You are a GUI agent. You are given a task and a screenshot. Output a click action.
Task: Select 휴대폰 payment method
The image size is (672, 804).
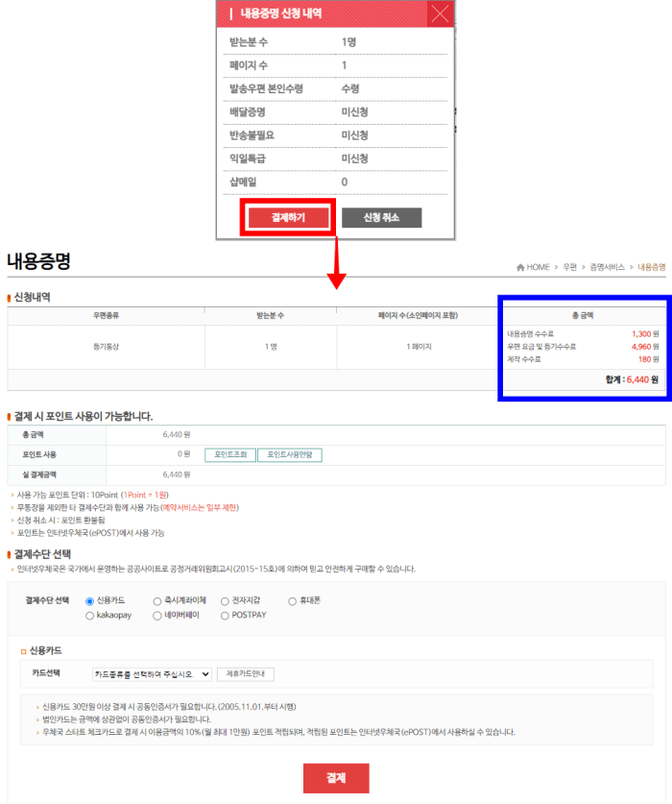292,601
